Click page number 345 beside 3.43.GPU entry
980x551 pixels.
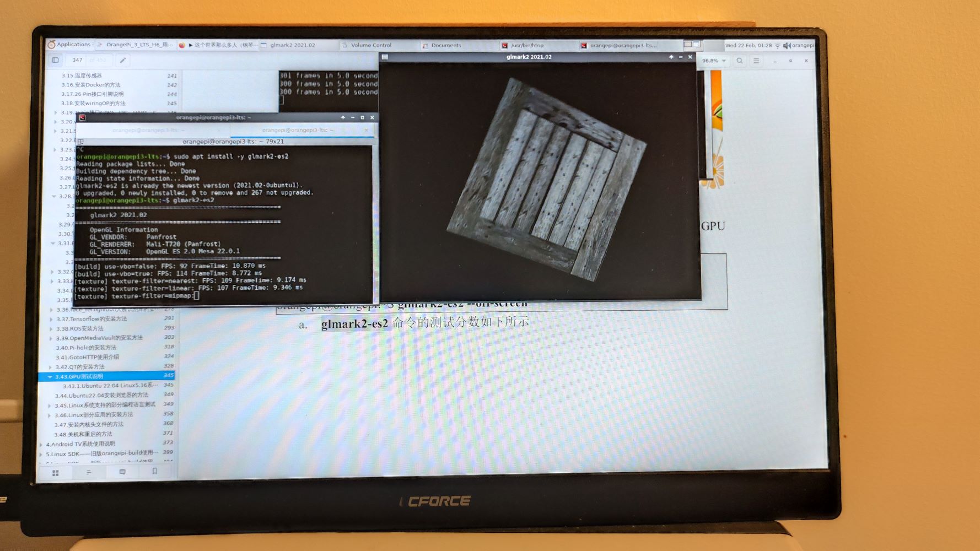click(169, 375)
